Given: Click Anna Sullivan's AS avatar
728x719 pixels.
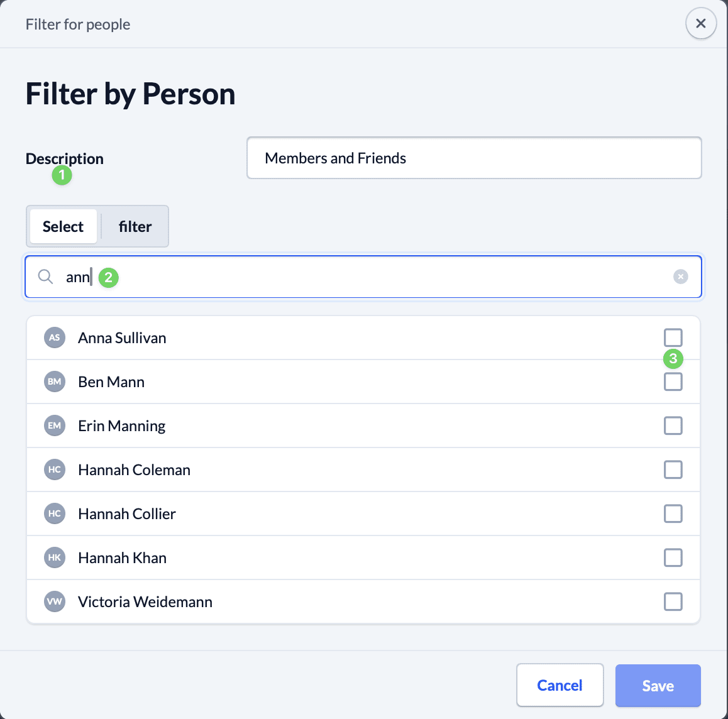Looking at the screenshot, I should (55, 338).
